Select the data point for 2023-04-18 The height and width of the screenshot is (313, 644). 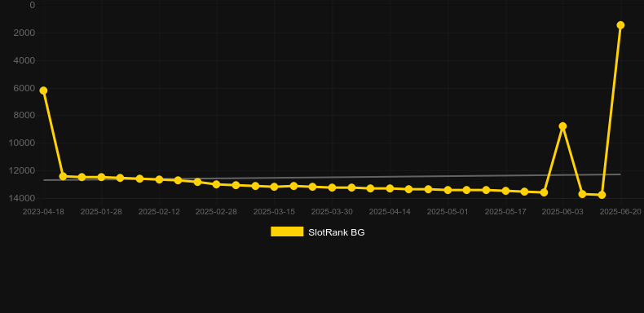(43, 90)
